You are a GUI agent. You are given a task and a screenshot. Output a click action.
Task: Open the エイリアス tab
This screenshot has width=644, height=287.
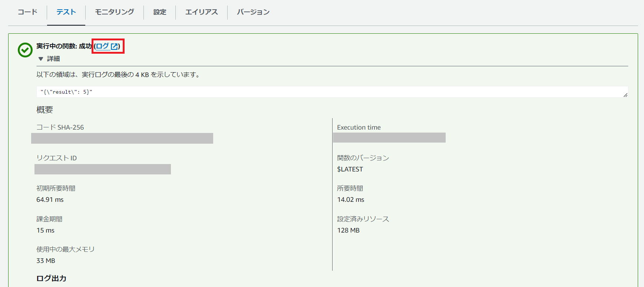click(x=201, y=12)
